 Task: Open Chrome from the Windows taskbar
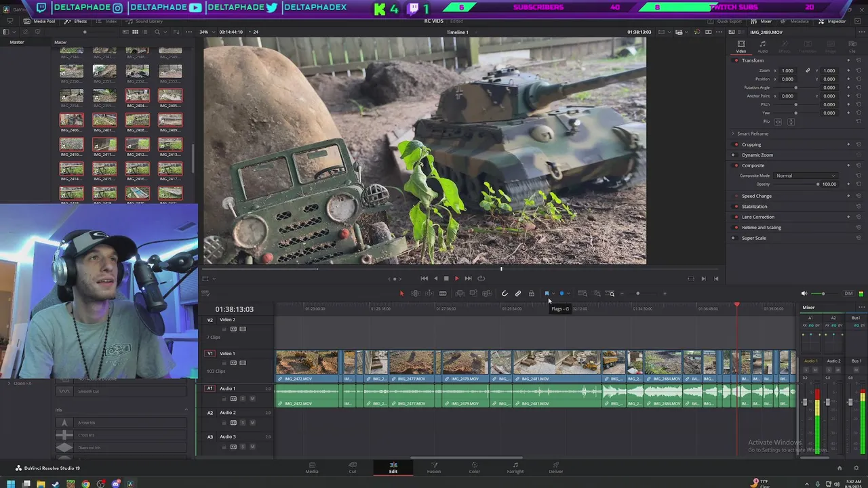coord(85,484)
